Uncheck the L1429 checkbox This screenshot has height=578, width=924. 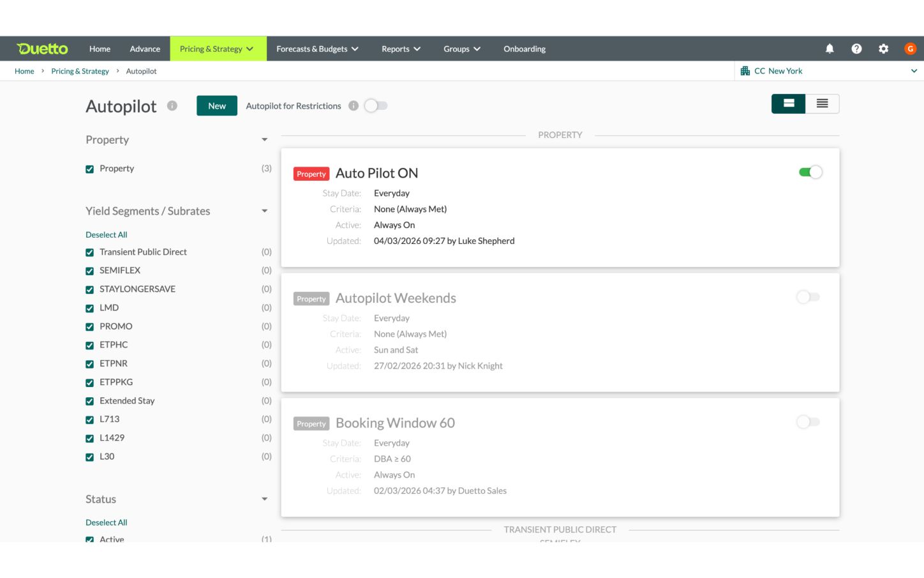click(90, 439)
